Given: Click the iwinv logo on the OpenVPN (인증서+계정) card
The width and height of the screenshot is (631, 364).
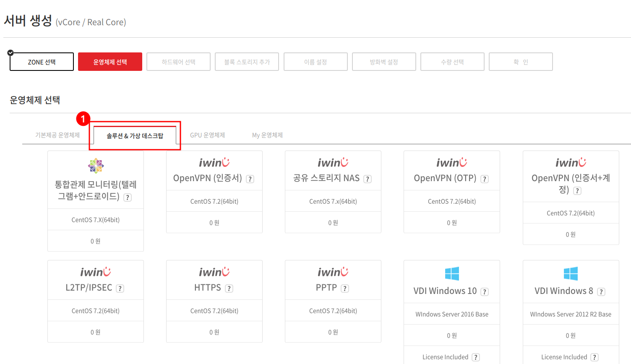Looking at the screenshot, I should click(x=571, y=162).
